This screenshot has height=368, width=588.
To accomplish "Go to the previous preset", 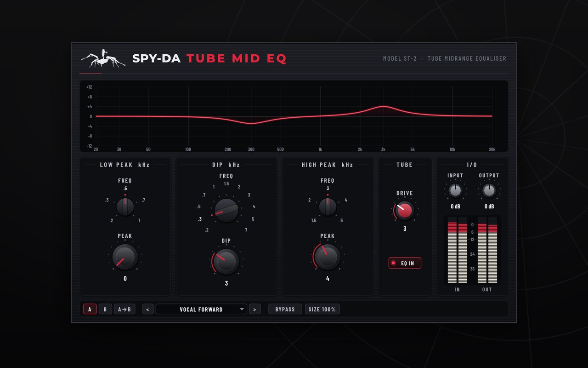I will click(x=147, y=309).
